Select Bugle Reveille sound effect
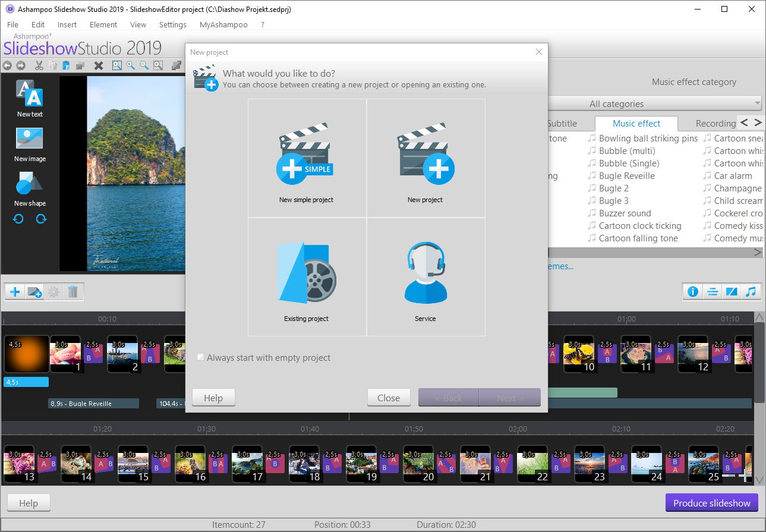The height and width of the screenshot is (532, 766). (x=621, y=175)
